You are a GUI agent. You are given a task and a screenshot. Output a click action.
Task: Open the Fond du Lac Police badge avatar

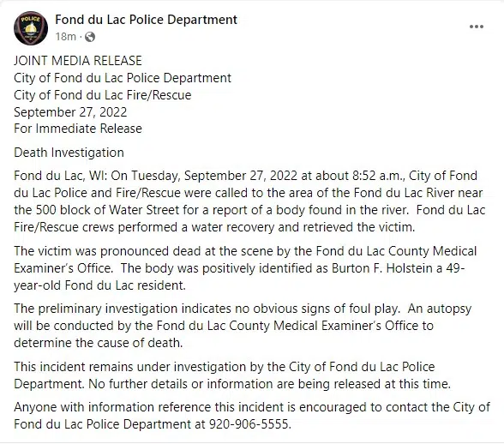(31, 28)
